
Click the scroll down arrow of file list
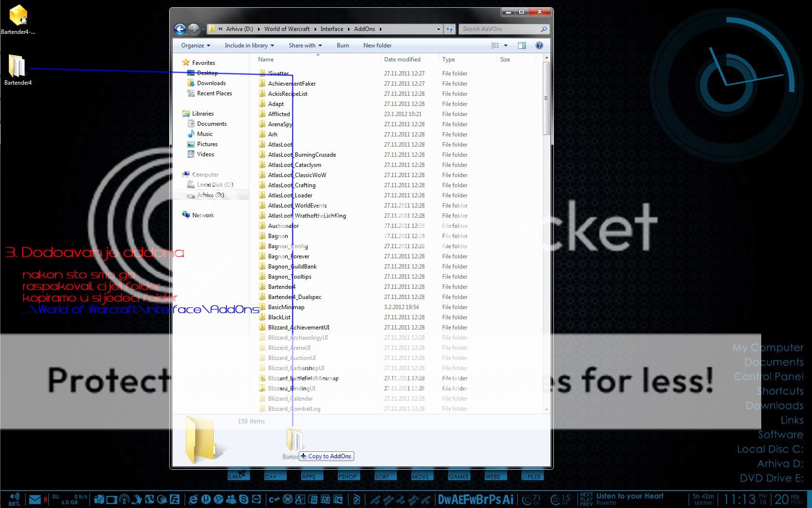pyautogui.click(x=547, y=409)
